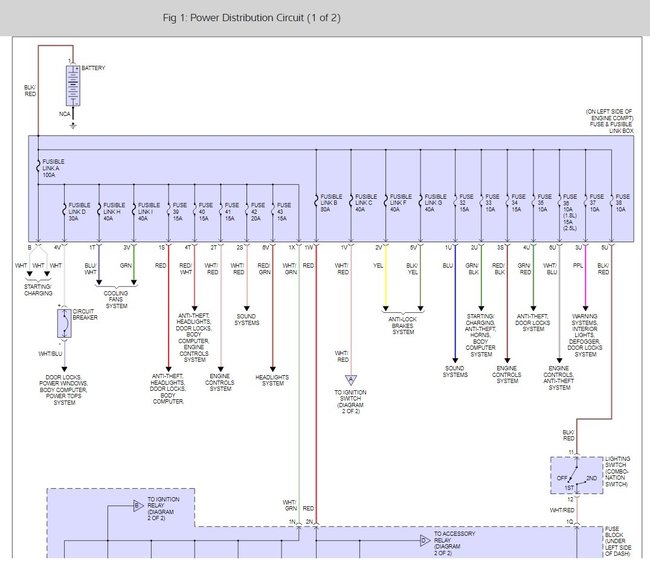Click the yellow wire below terminal 2V
This screenshot has width=650, height=563.
[386, 276]
